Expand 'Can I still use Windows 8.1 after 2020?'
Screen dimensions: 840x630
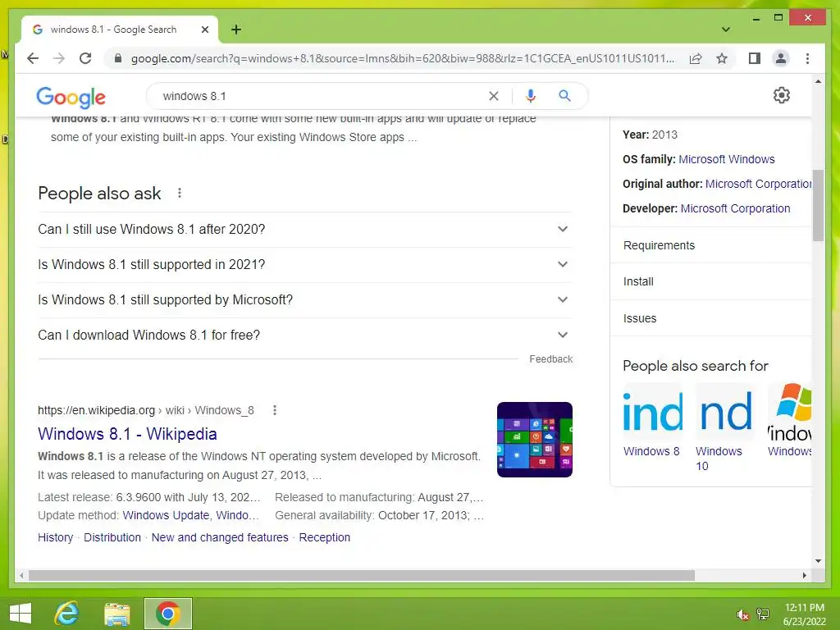tap(304, 230)
